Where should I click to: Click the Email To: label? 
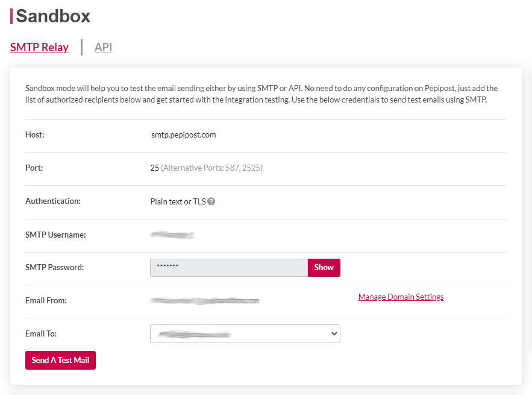[41, 333]
